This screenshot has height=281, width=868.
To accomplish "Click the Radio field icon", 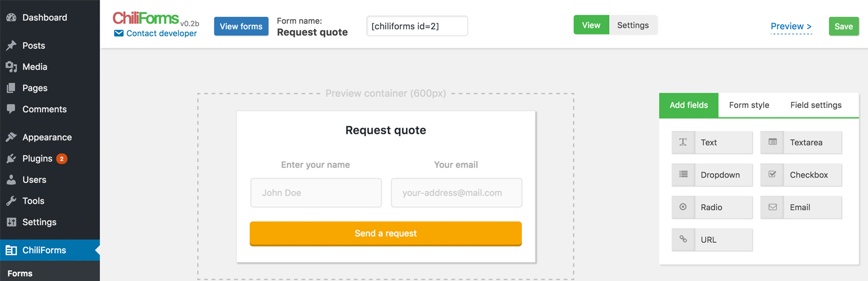I will pos(683,207).
